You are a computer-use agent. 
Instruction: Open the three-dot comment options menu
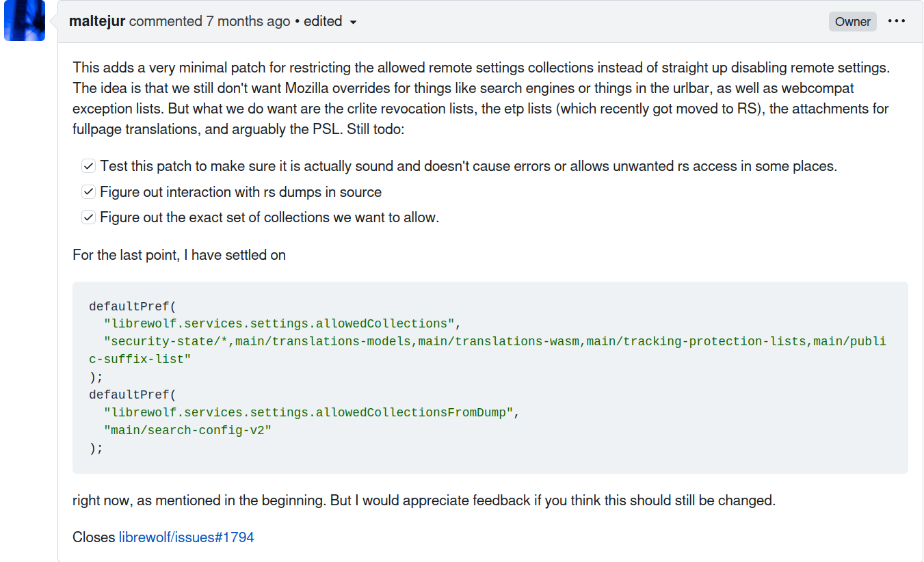tap(897, 21)
